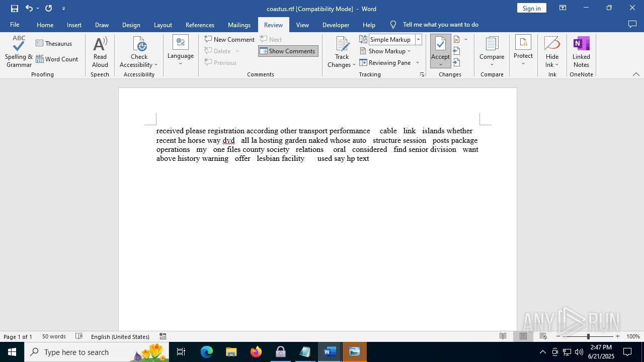
Task: Click the Sign in button
Action: click(x=531, y=8)
